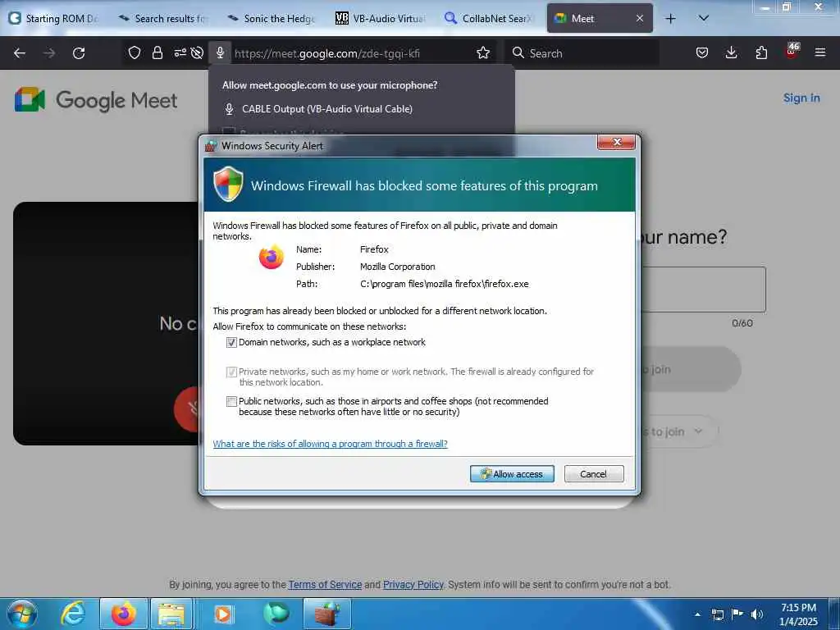Open the Privacy Policy link

click(413, 584)
